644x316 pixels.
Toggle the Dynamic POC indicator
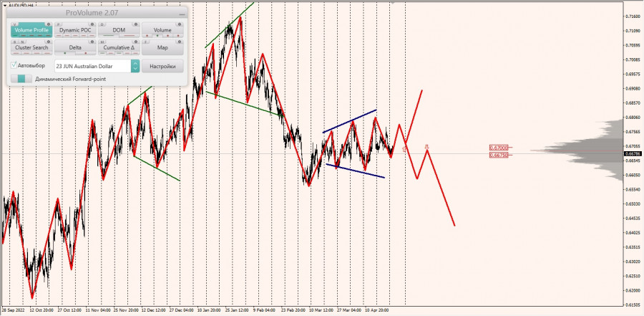click(x=75, y=30)
